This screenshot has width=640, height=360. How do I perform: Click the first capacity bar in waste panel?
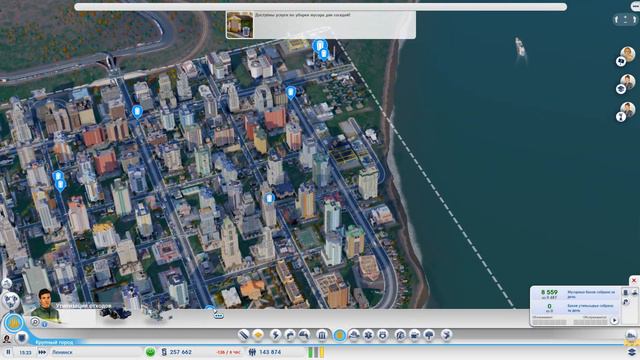click(549, 322)
